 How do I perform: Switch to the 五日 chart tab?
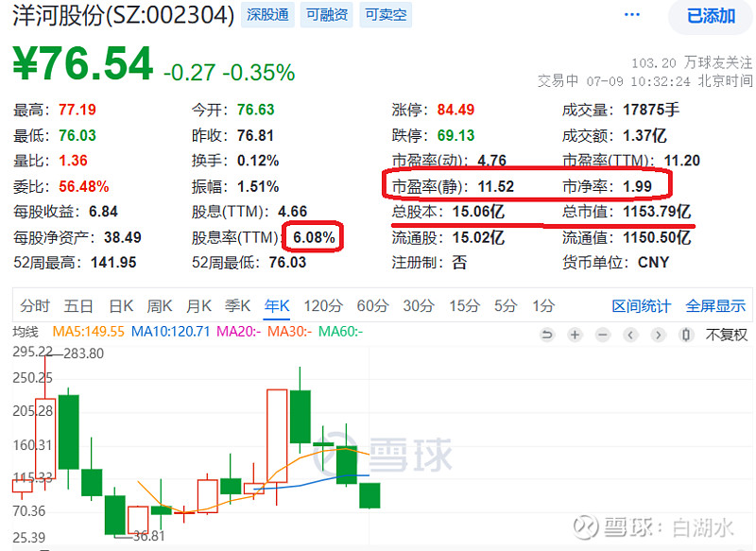(x=78, y=305)
